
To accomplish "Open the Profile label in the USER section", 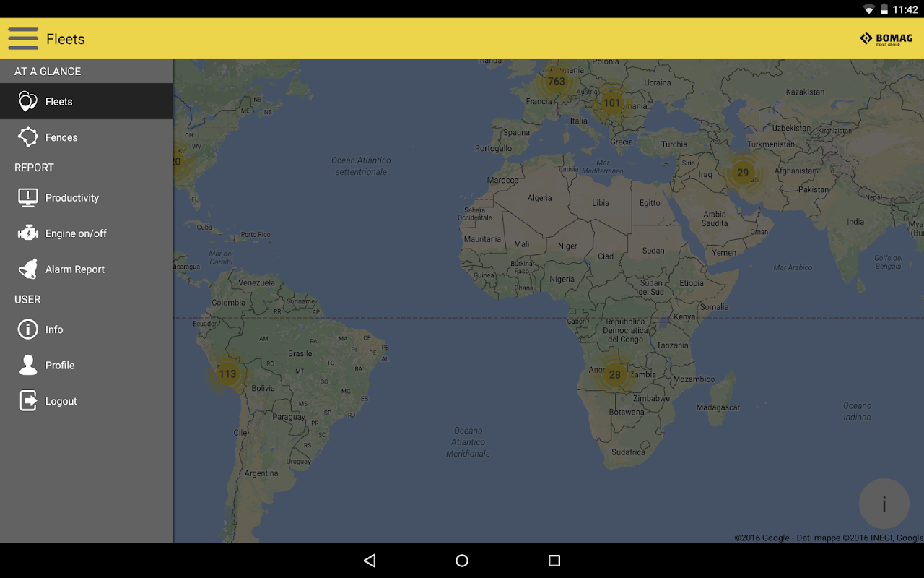I will click(x=60, y=366).
